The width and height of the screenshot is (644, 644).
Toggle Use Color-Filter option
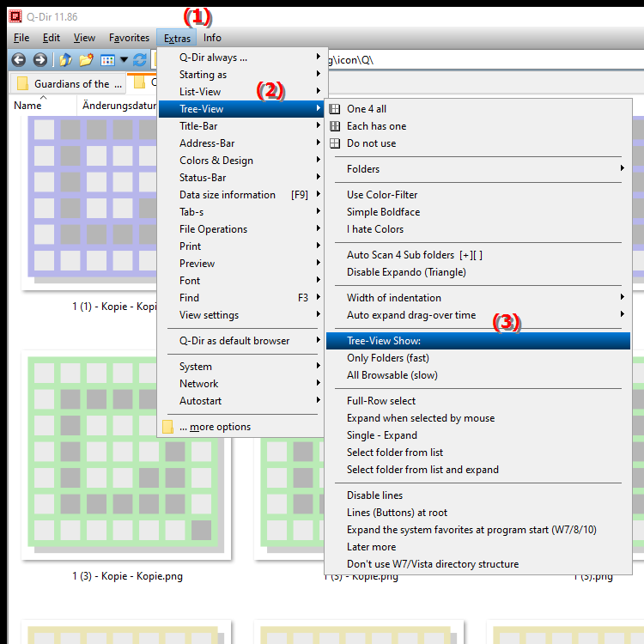coord(382,195)
